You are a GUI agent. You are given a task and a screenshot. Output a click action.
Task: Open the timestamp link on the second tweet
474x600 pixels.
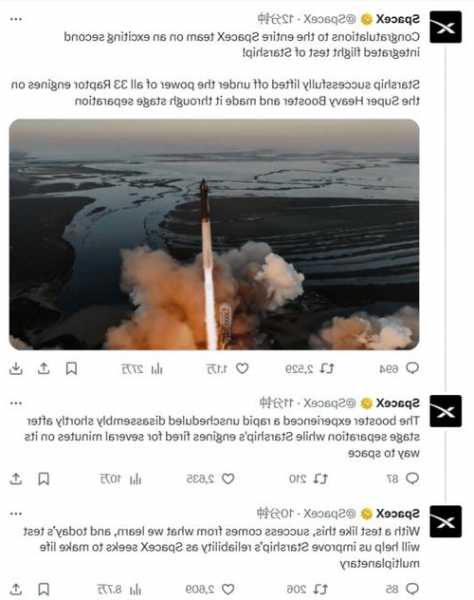(x=276, y=403)
